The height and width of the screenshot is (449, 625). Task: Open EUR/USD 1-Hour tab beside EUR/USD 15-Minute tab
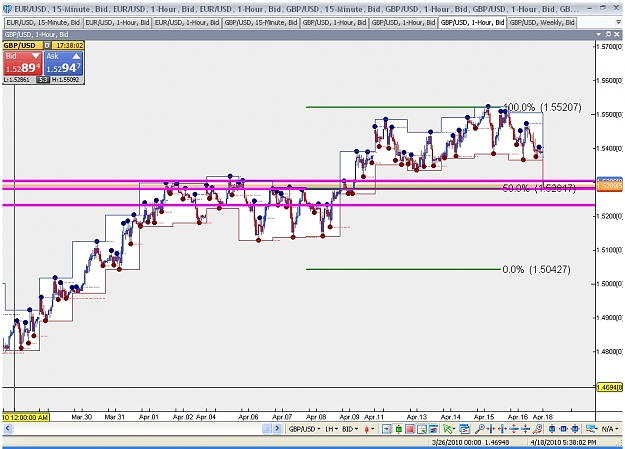point(118,23)
